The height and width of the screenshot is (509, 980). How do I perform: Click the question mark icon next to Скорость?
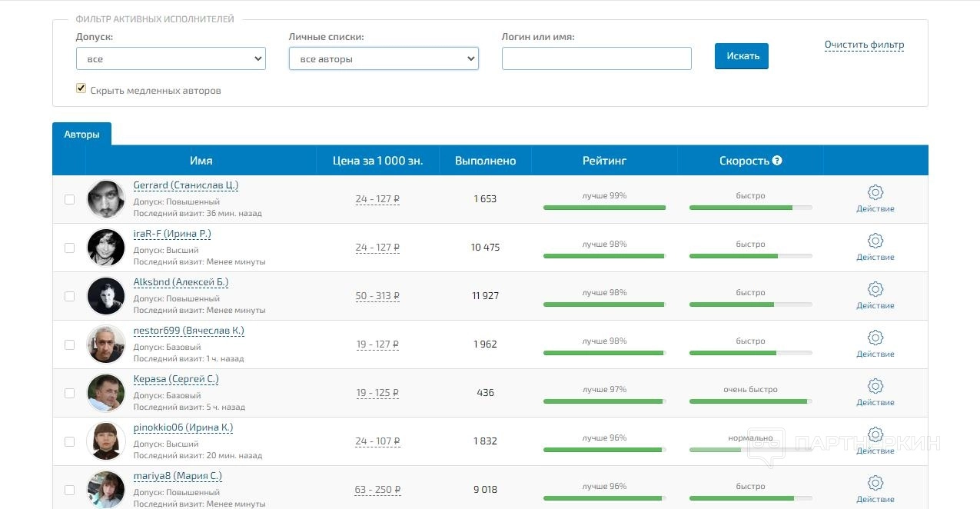(x=777, y=161)
